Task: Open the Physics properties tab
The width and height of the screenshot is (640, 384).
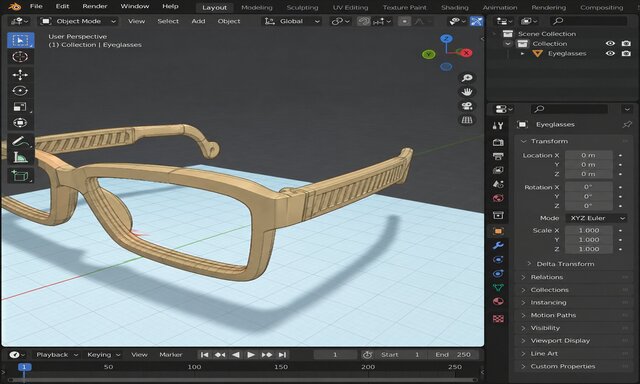Action: (x=498, y=273)
